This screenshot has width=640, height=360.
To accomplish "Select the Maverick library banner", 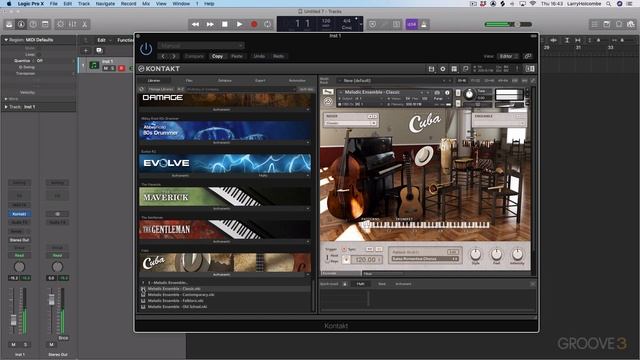I will [225, 196].
